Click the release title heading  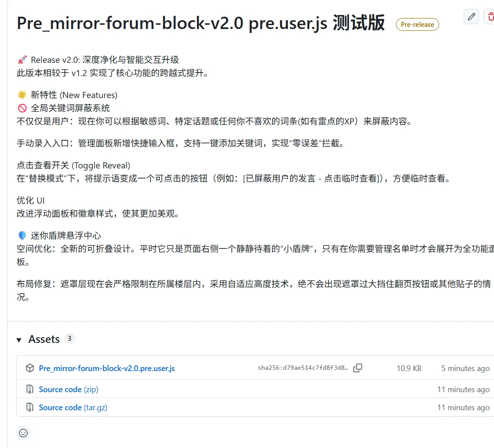[200, 23]
